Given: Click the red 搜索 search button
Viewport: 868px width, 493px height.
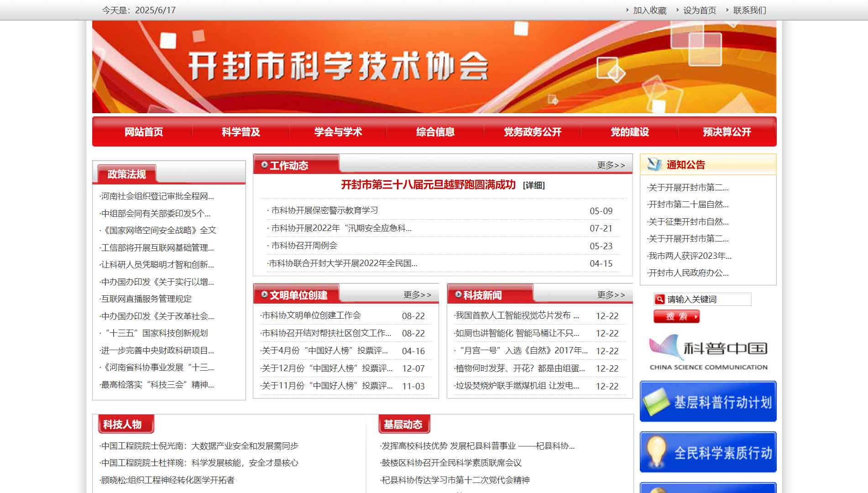Looking at the screenshot, I should tap(676, 316).
